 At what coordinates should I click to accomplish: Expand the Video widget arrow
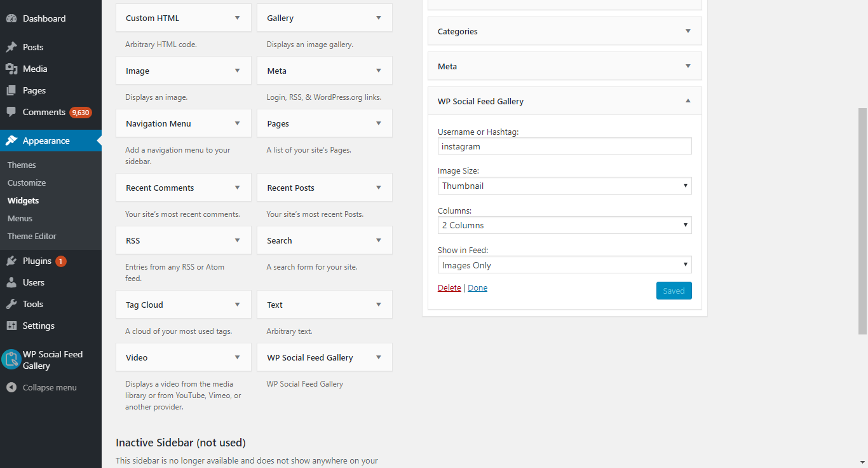click(238, 357)
